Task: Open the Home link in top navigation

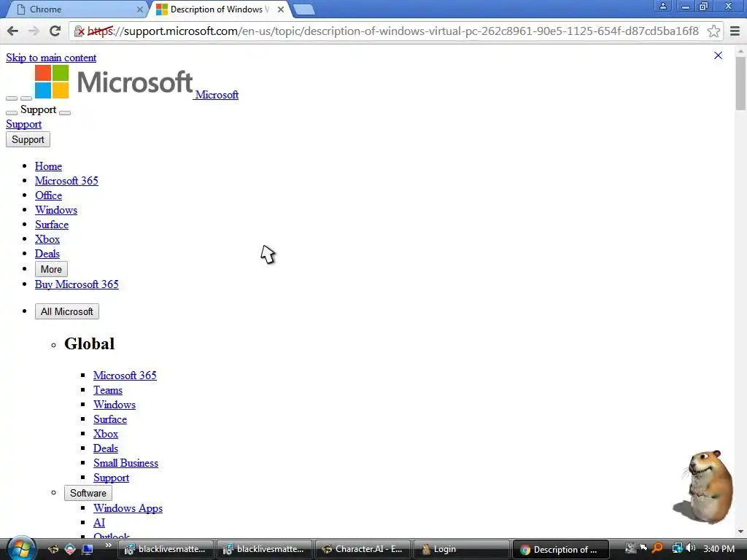Action: point(49,166)
